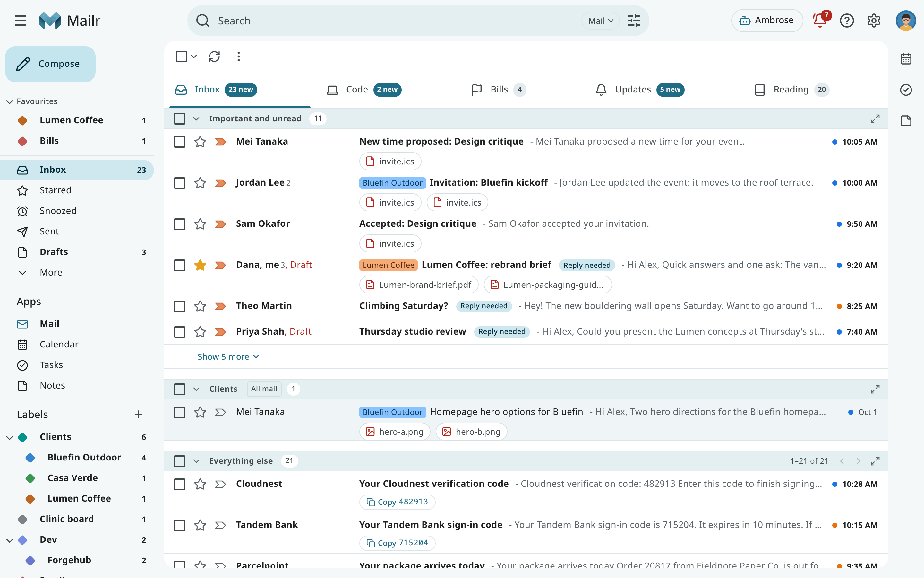Collapse the Important and unread section

click(196, 119)
